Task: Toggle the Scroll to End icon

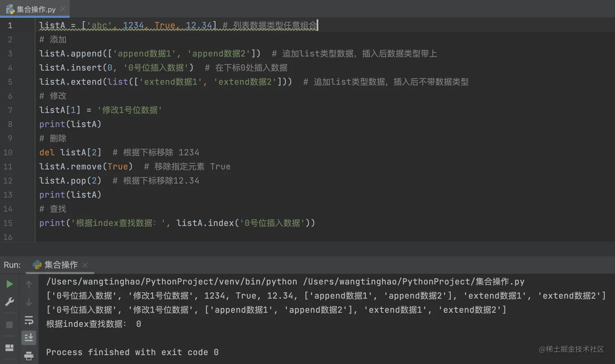Action: 28,338
